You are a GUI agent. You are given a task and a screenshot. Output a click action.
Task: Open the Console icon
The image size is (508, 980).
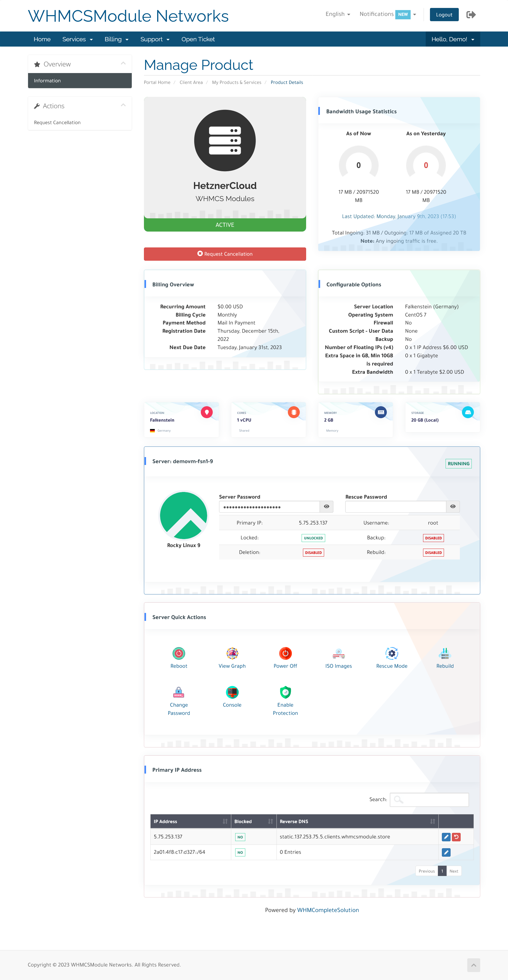(x=232, y=692)
